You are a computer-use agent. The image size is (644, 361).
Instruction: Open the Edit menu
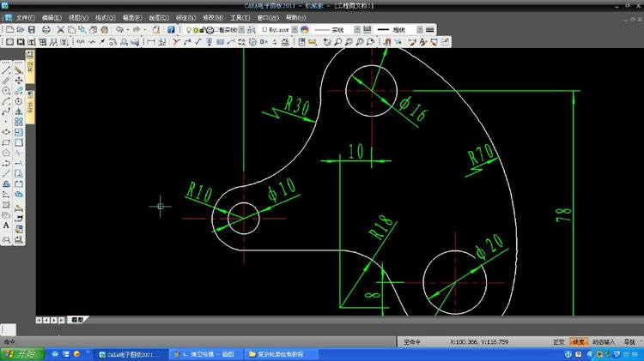(x=52, y=18)
